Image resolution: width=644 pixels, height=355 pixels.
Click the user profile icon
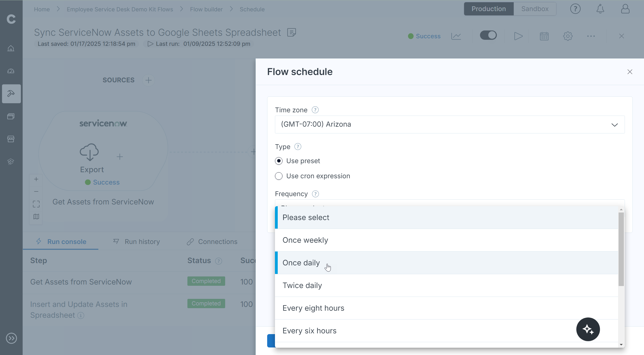click(625, 9)
